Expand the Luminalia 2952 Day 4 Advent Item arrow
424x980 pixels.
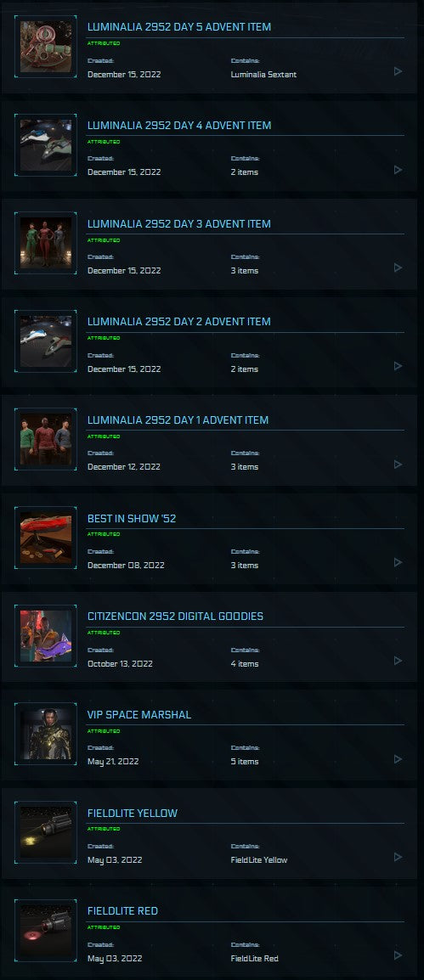coord(398,169)
